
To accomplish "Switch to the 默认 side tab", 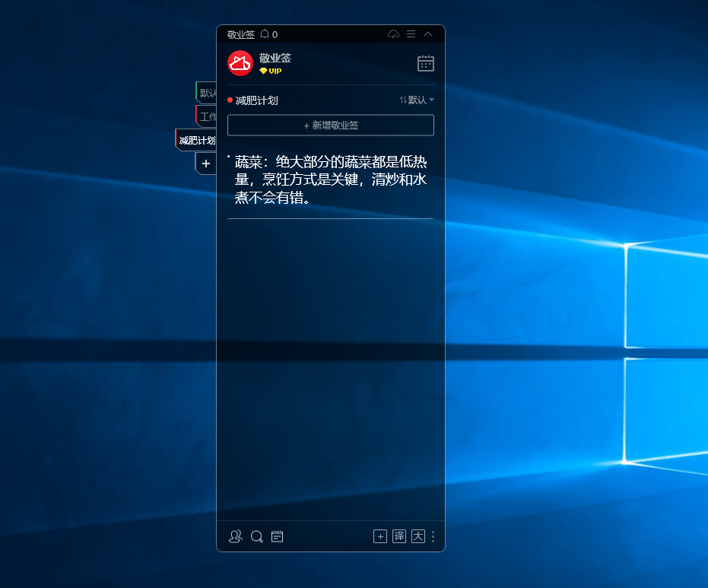I will coord(206,93).
